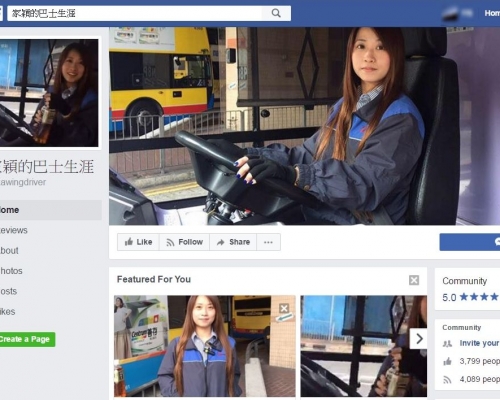Image resolution: width=500 pixels, height=400 pixels.
Task: Click the thumbs-up icon beside 3,799 people
Action: tap(447, 361)
